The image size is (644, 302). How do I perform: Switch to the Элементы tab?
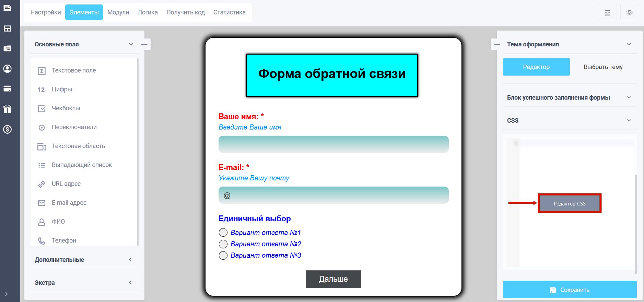84,12
